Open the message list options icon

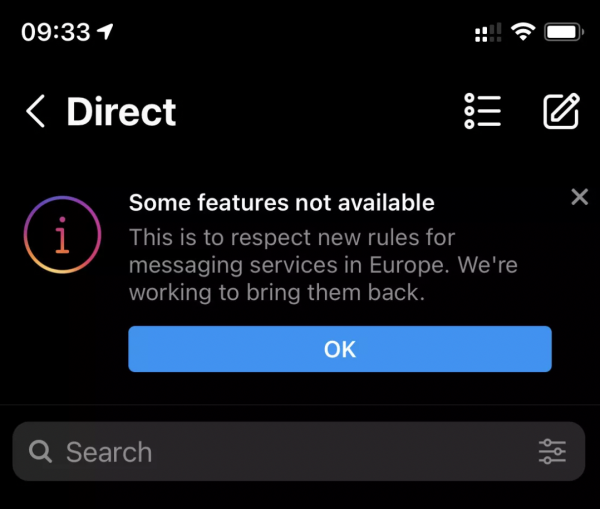(483, 111)
